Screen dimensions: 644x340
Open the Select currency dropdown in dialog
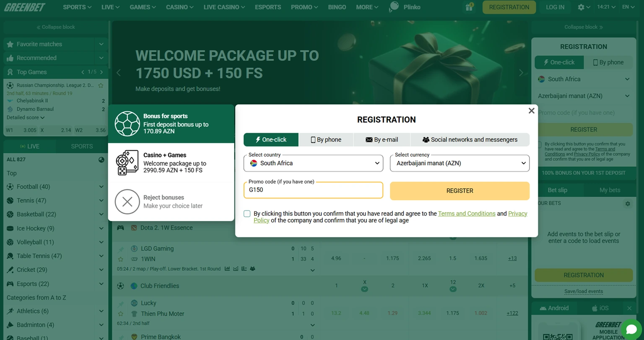tap(460, 163)
